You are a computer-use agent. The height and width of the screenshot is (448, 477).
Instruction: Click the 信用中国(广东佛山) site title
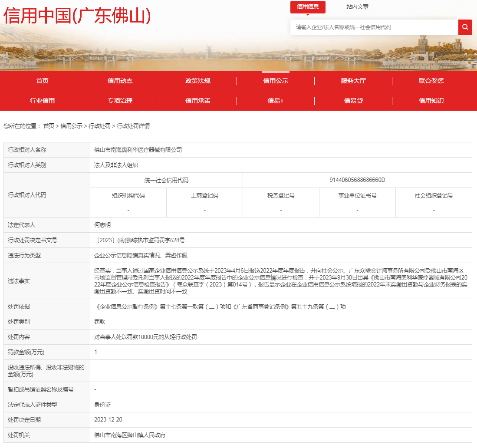[x=77, y=16]
